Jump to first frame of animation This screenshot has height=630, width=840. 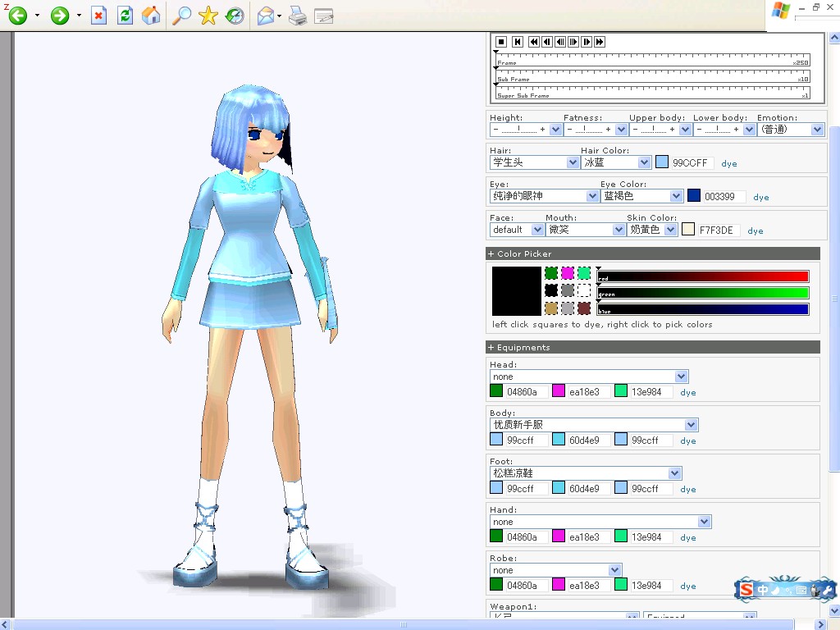[x=518, y=42]
